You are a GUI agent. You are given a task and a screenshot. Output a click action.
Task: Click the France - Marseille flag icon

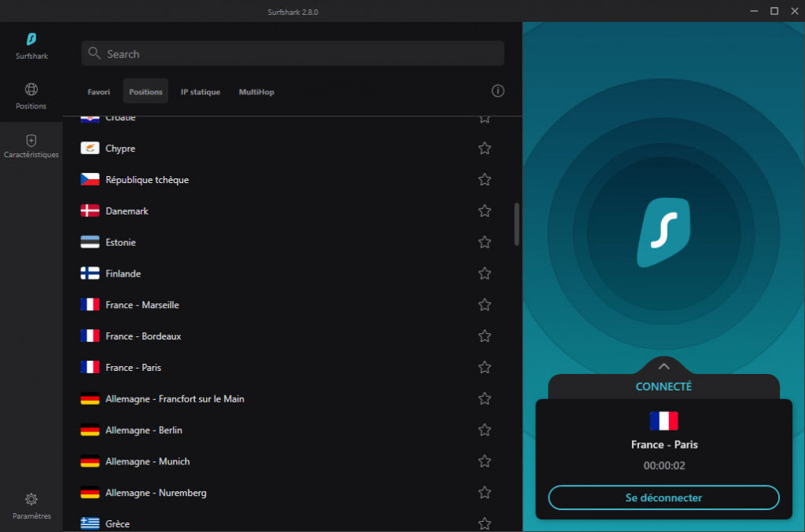coord(90,305)
